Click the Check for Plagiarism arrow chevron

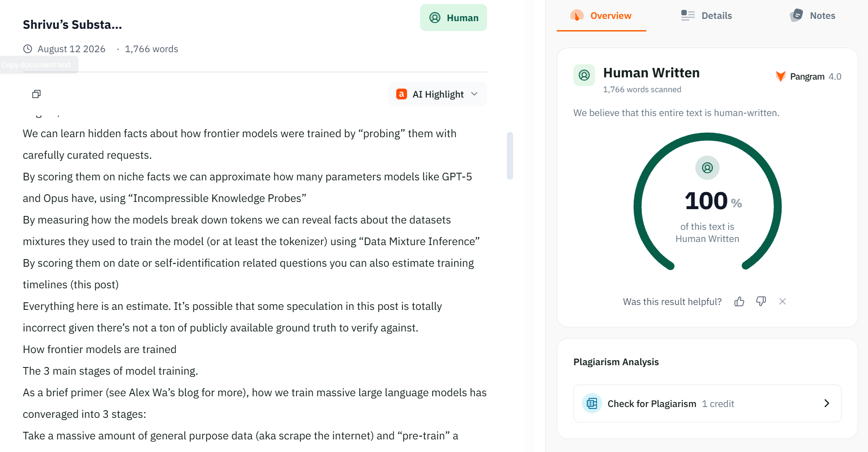(827, 403)
